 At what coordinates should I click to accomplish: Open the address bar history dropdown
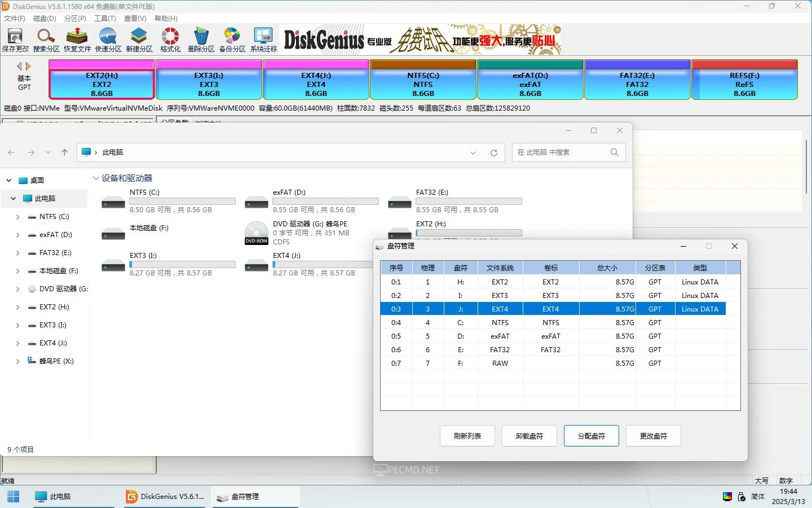[473, 152]
